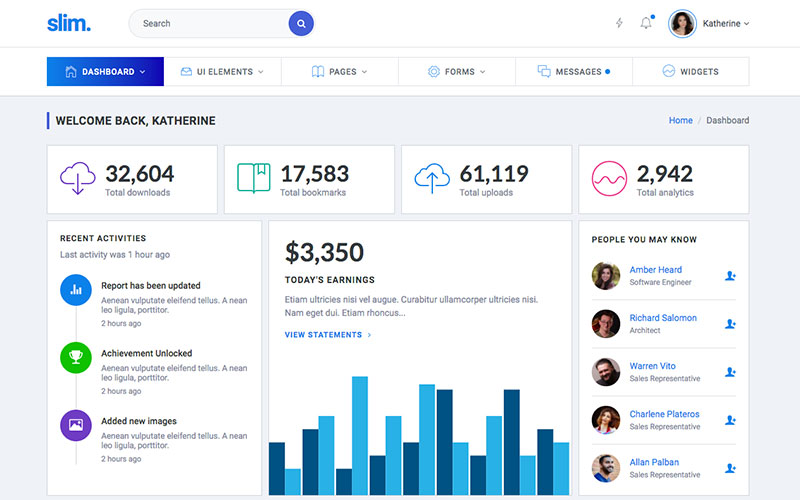The height and width of the screenshot is (500, 800).
Task: Click Richard Salomon's avatar photo
Action: (606, 324)
